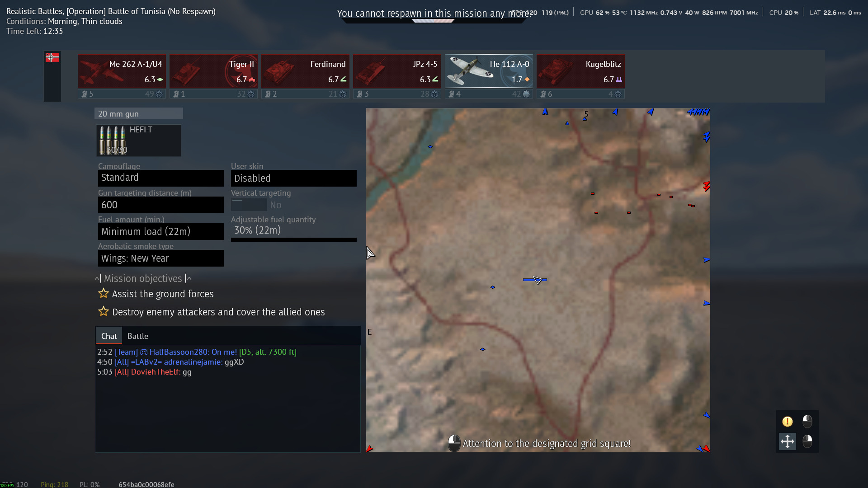Collapse the Mission objectives left arrow
This screenshot has width=868, height=488.
pos(97,279)
